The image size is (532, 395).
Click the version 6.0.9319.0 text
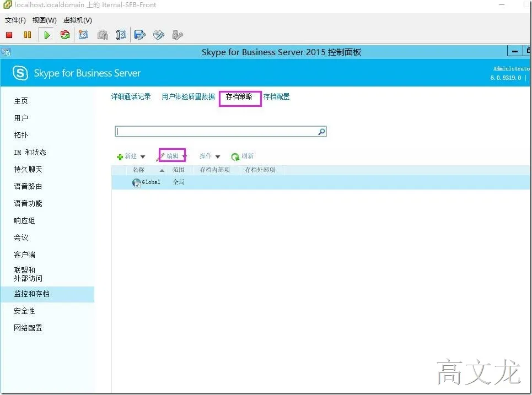pos(506,78)
